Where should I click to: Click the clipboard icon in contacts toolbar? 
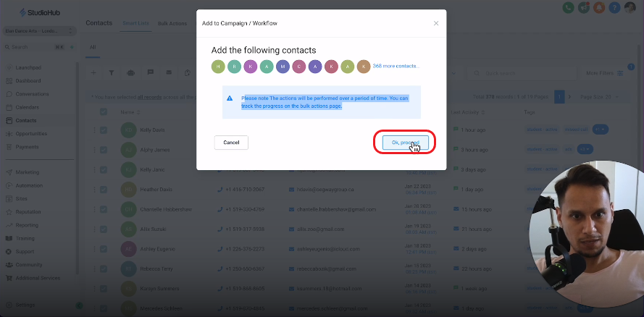tap(188, 72)
